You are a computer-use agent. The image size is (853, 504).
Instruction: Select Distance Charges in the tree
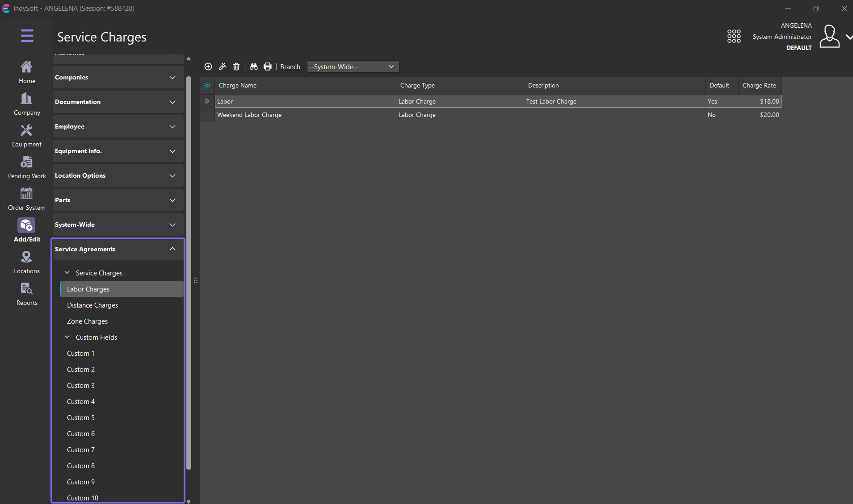pos(92,305)
